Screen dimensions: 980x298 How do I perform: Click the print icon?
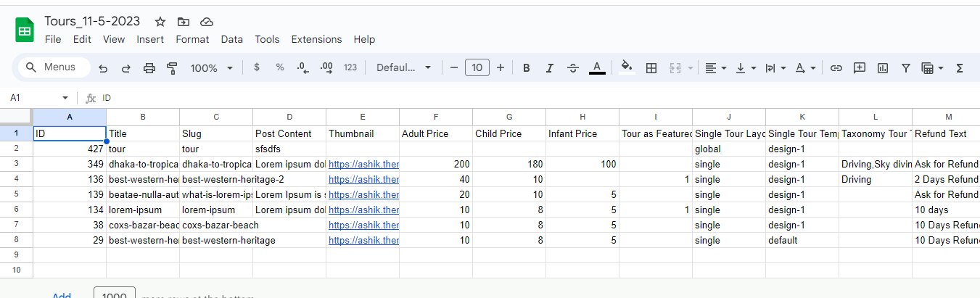pyautogui.click(x=149, y=68)
